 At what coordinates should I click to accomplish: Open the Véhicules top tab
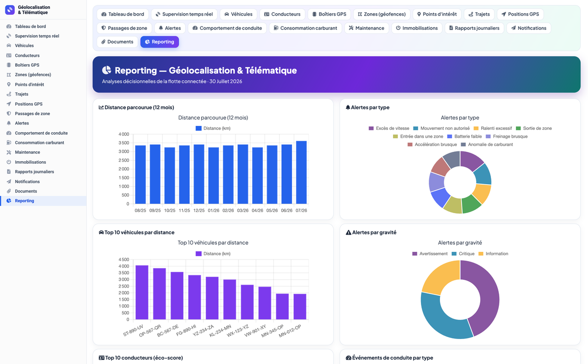pos(239,14)
